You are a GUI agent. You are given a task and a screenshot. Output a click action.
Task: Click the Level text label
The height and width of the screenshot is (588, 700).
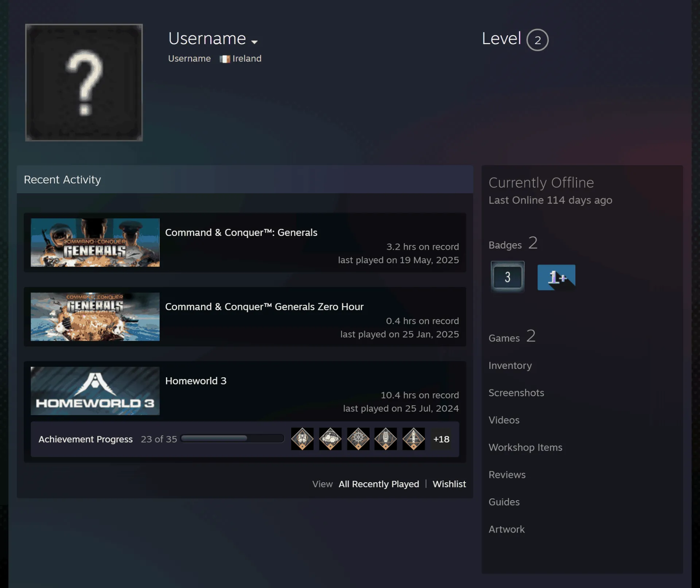coord(501,39)
